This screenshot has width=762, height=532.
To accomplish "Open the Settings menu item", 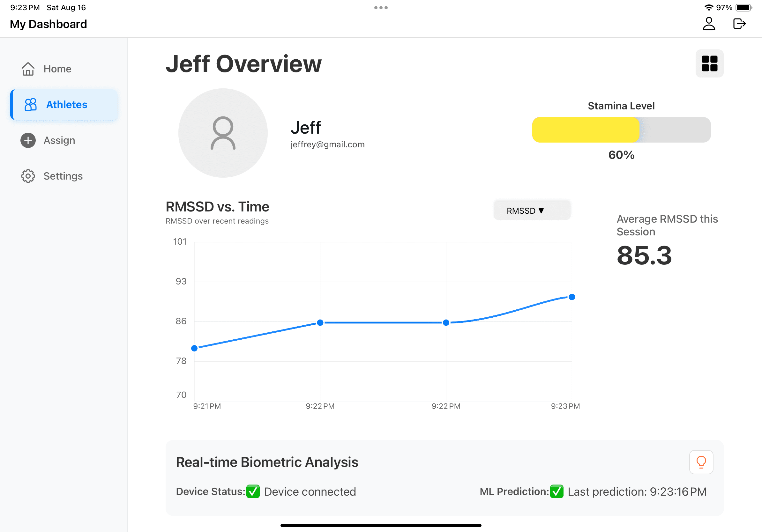I will 64,176.
